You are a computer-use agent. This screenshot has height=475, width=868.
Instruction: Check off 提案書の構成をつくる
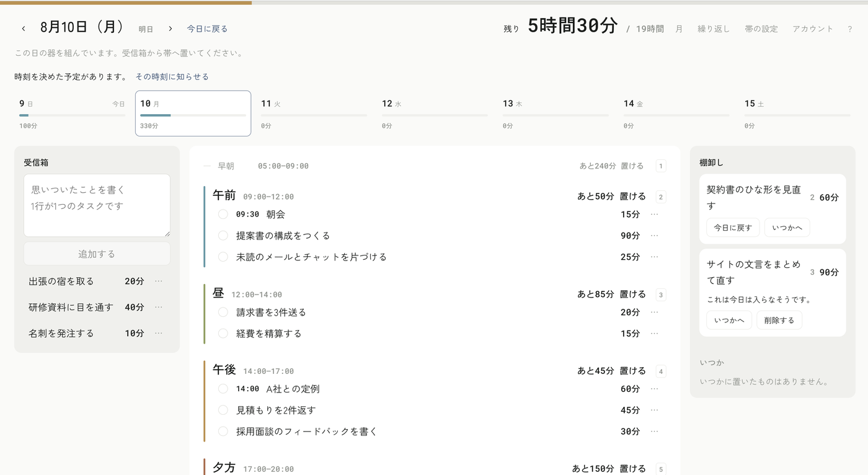(223, 236)
